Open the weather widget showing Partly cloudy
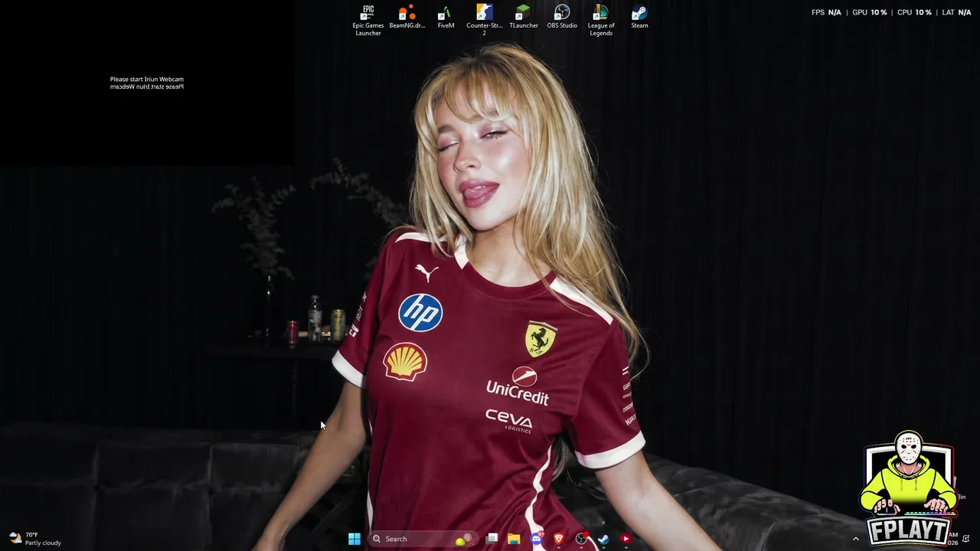Image resolution: width=980 pixels, height=551 pixels. (x=35, y=539)
